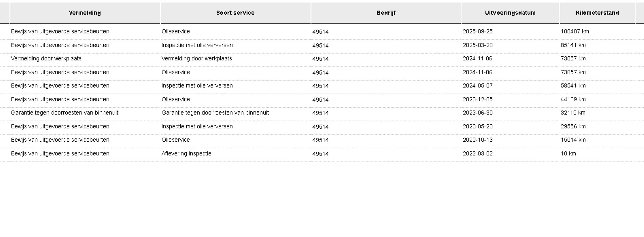Click the date 2025-03-20
Viewport: 644px width, 237px height.
tap(477, 45)
